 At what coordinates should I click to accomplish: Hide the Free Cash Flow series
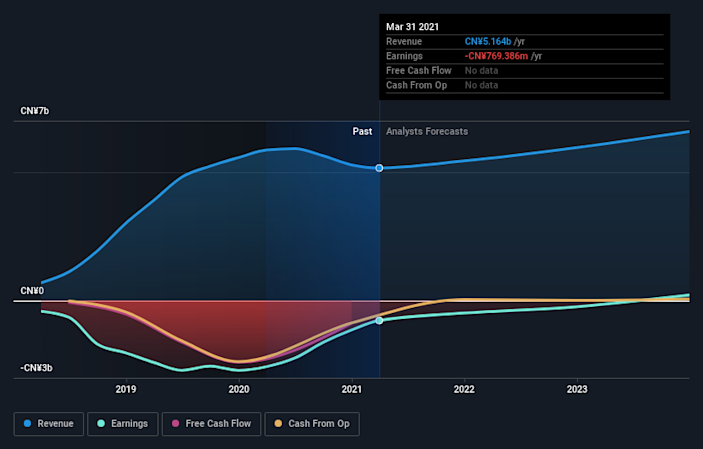[x=213, y=424]
